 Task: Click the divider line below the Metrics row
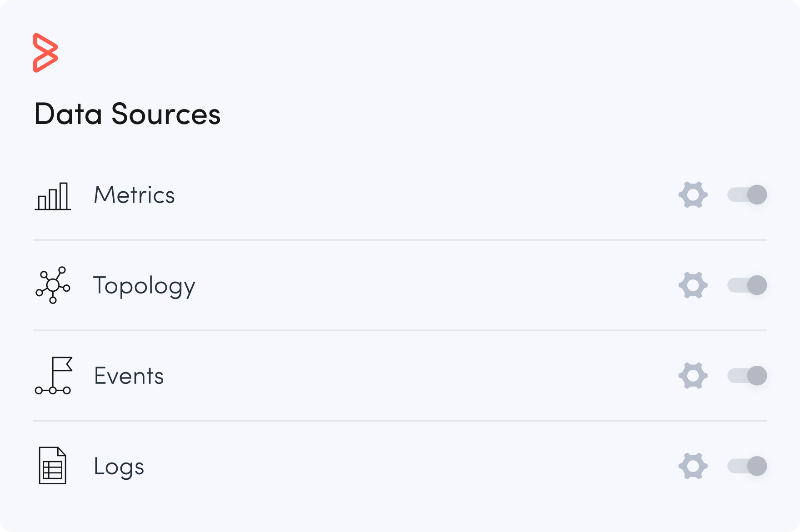(400, 240)
